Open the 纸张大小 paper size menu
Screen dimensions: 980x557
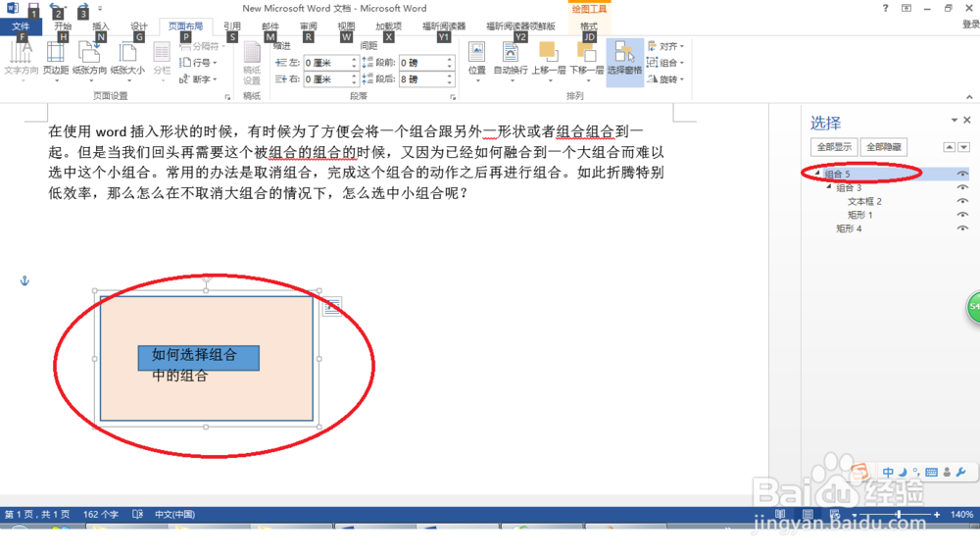[127, 61]
